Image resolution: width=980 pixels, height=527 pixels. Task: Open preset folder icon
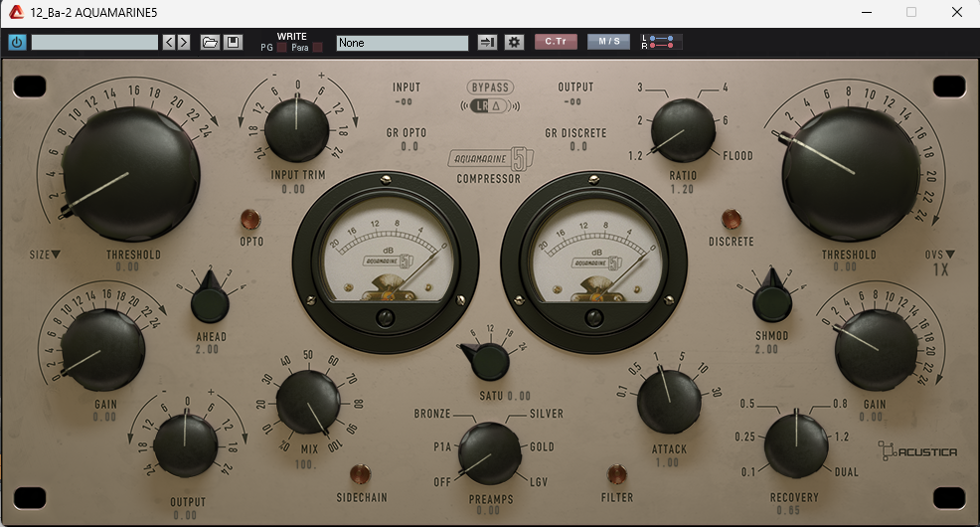pyautogui.click(x=210, y=43)
